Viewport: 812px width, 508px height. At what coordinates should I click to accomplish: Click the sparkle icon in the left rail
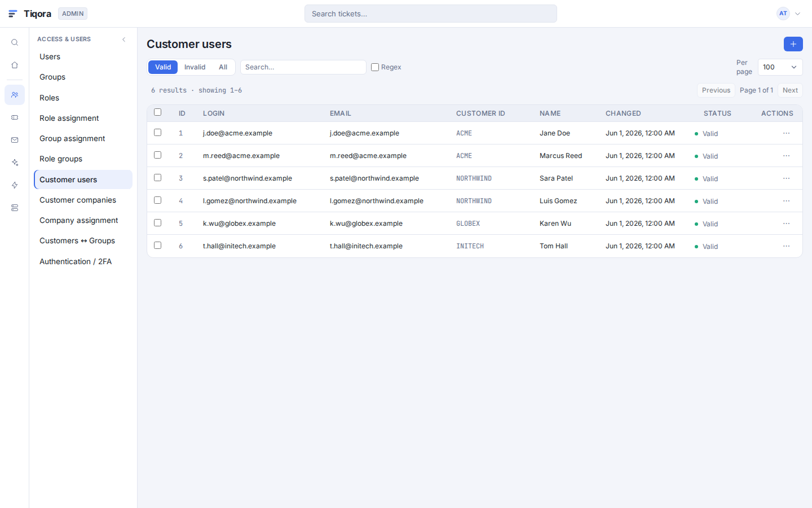[x=15, y=163]
